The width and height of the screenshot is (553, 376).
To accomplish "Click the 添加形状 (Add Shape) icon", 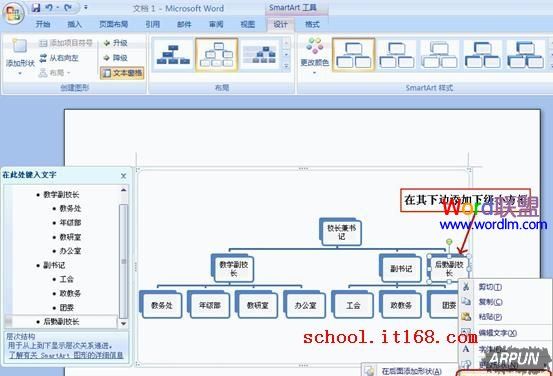I will (x=19, y=46).
